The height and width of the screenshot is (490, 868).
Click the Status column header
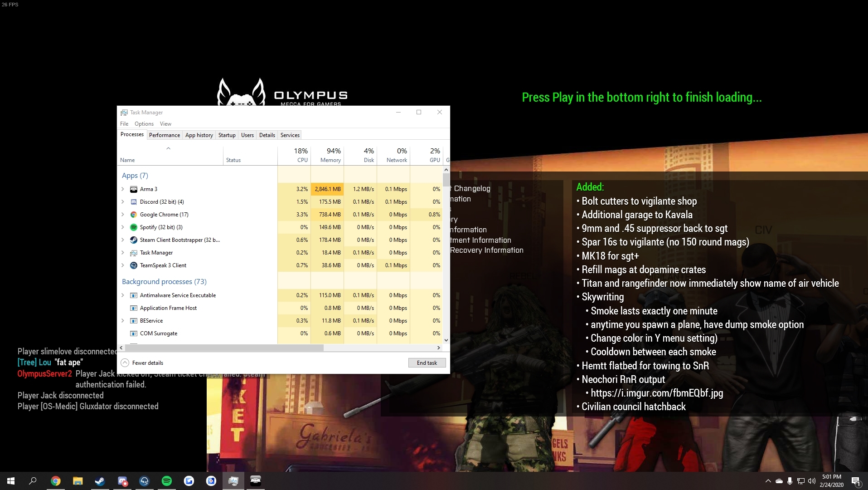(x=251, y=155)
